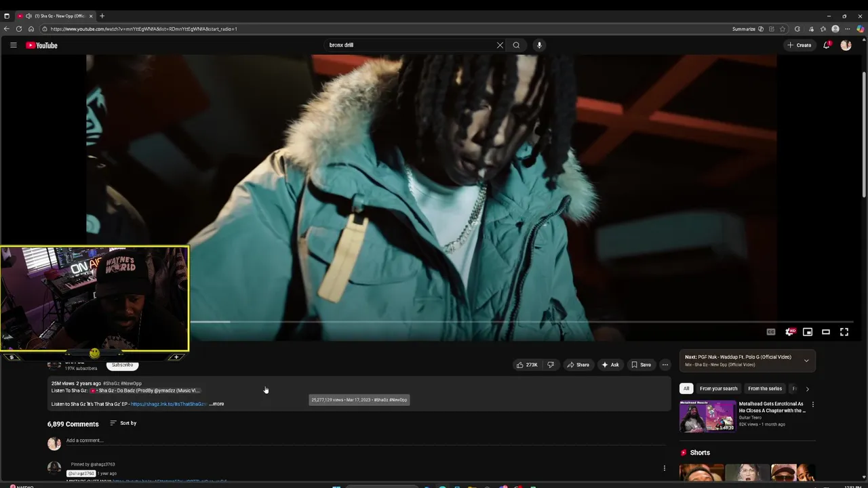
Task: Enter fullscreen video mode
Action: [844, 332]
